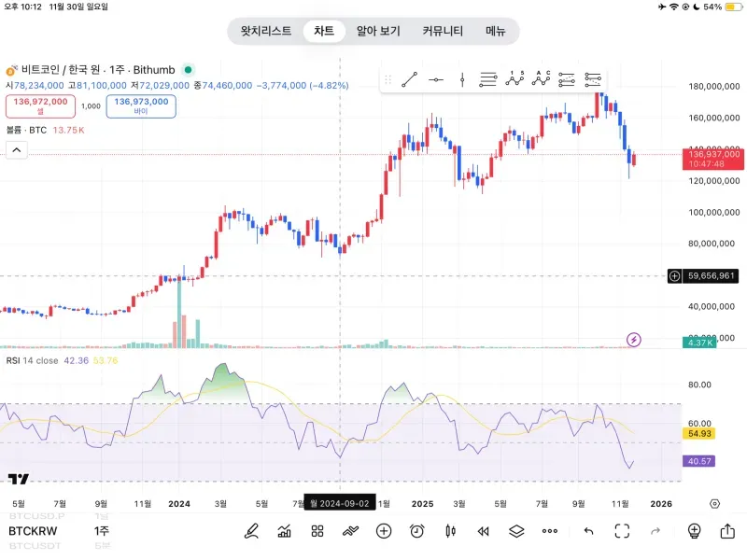The height and width of the screenshot is (560, 747).
Task: Tap the plus on 59,656,961 price label
Action: point(675,276)
